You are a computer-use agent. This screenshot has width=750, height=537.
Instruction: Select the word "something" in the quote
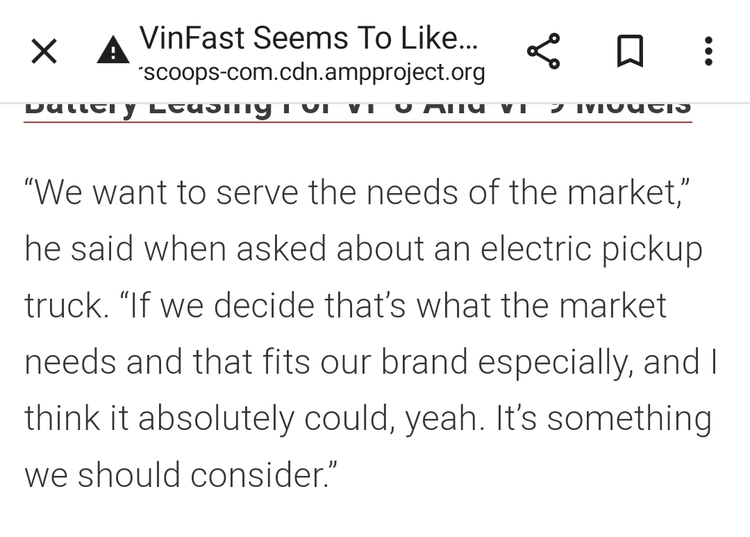point(629,420)
